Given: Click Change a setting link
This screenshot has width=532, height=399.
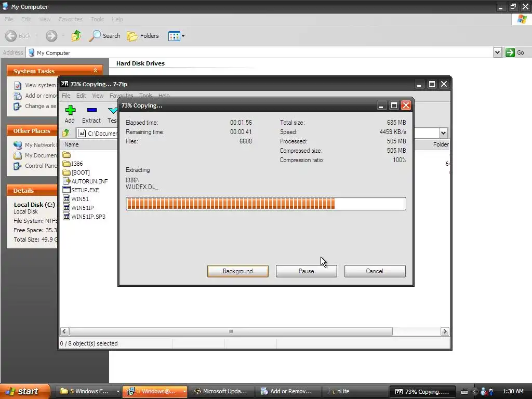Looking at the screenshot, I should point(35,106).
